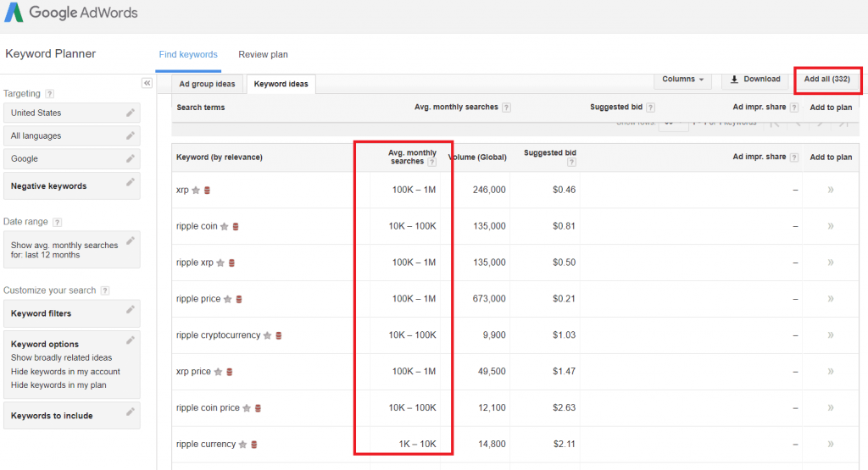Select the xrp price keyword text

pos(193,372)
